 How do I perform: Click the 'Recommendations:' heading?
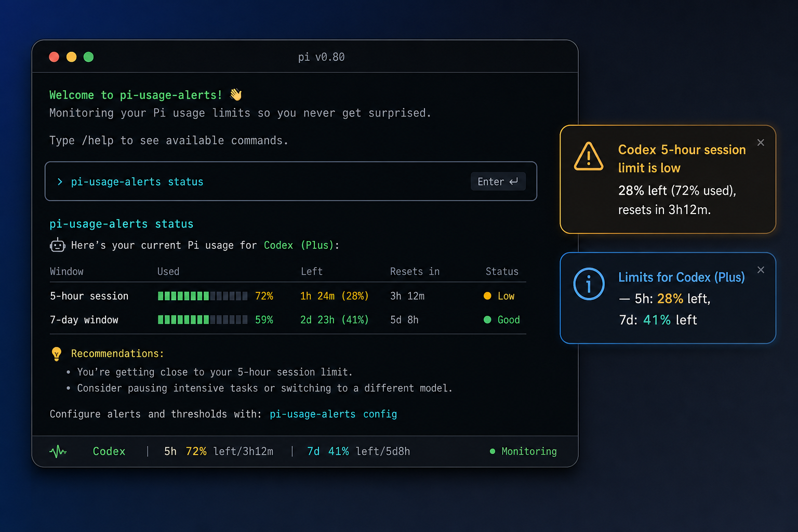click(x=117, y=354)
